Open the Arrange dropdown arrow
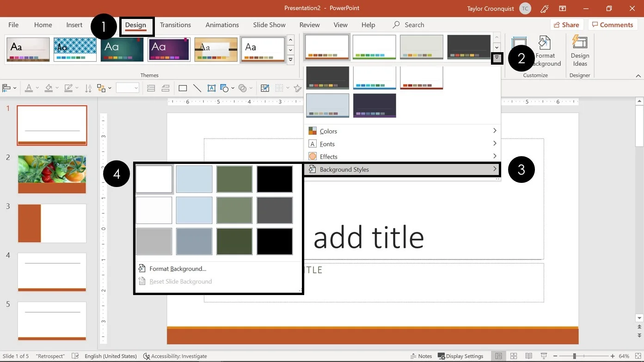This screenshot has height=362, width=644. tap(110, 88)
